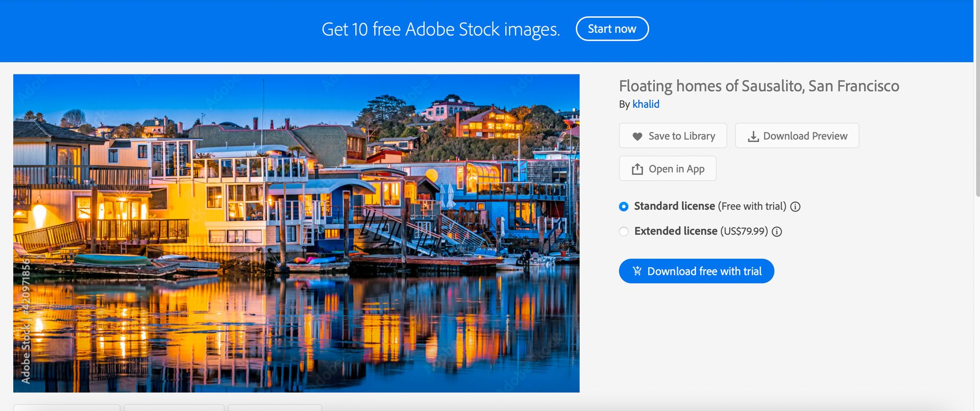This screenshot has width=980, height=411.
Task: Open the Sausalito floating homes image preview
Action: pyautogui.click(x=296, y=233)
